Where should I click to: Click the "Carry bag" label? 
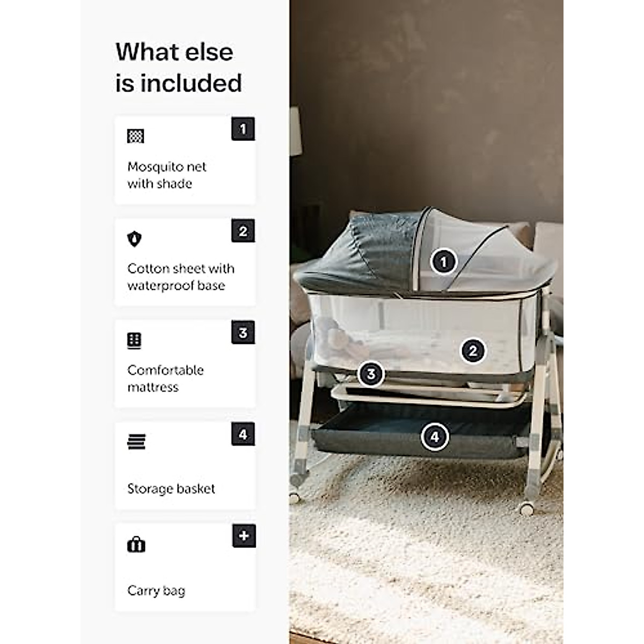(156, 591)
